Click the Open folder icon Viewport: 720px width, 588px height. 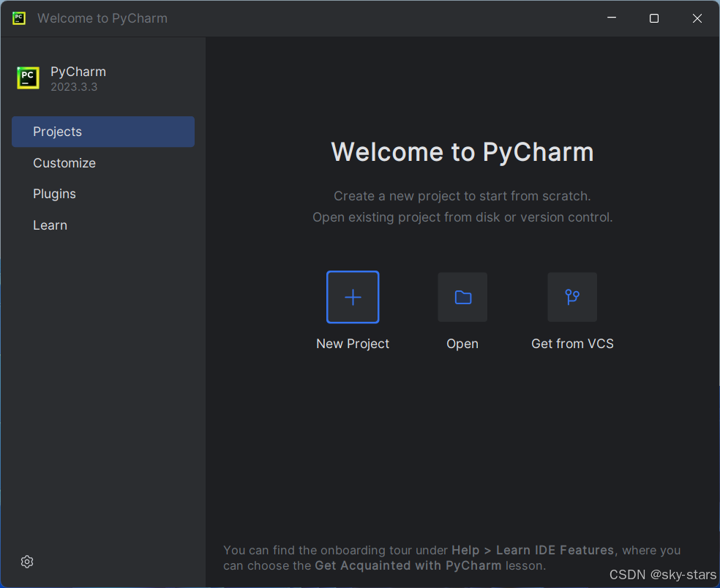[462, 297]
